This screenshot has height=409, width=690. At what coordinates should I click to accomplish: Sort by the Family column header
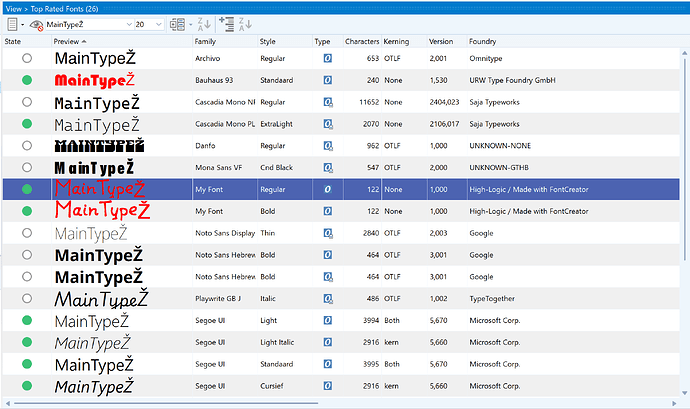point(225,41)
